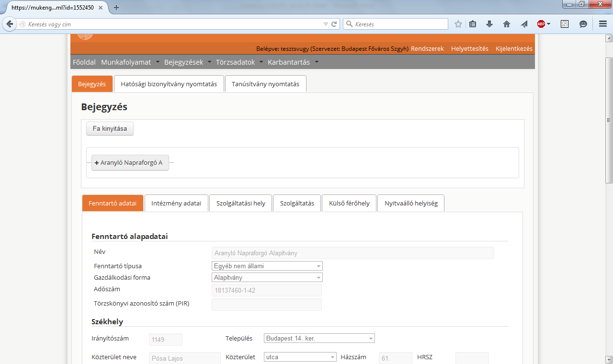Click Irányítószám field with 1149
Screen dimensions: 613x364
coord(166,340)
